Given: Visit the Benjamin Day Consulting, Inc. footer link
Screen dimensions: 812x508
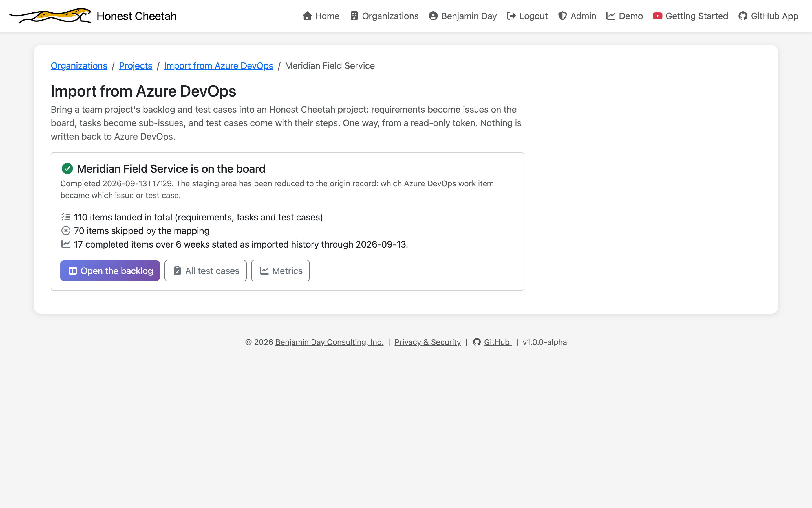Looking at the screenshot, I should point(329,342).
